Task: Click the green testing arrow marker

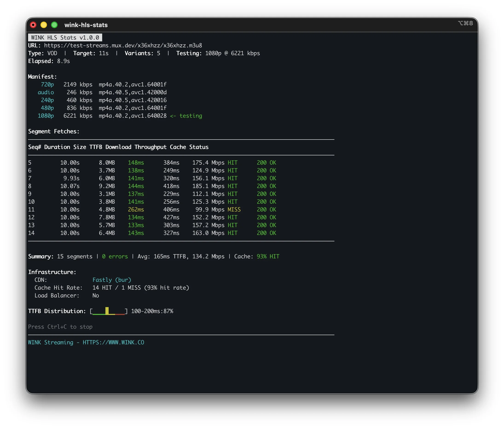Action: point(186,116)
